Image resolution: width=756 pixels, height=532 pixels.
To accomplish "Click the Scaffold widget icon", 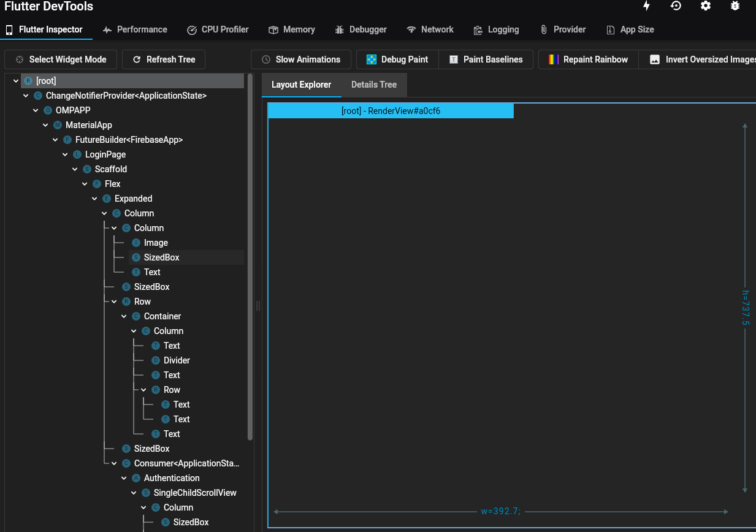I will (87, 169).
